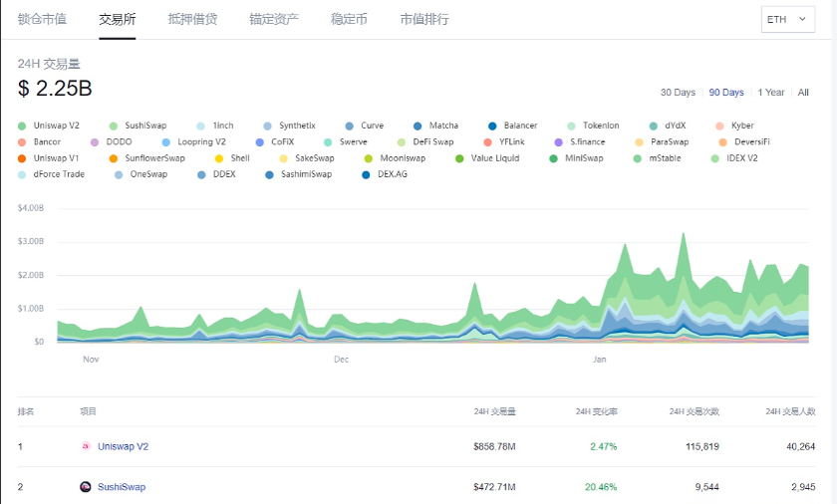Click the $856.78M volume cell
Viewport: 837px width, 504px height.
tap(494, 446)
